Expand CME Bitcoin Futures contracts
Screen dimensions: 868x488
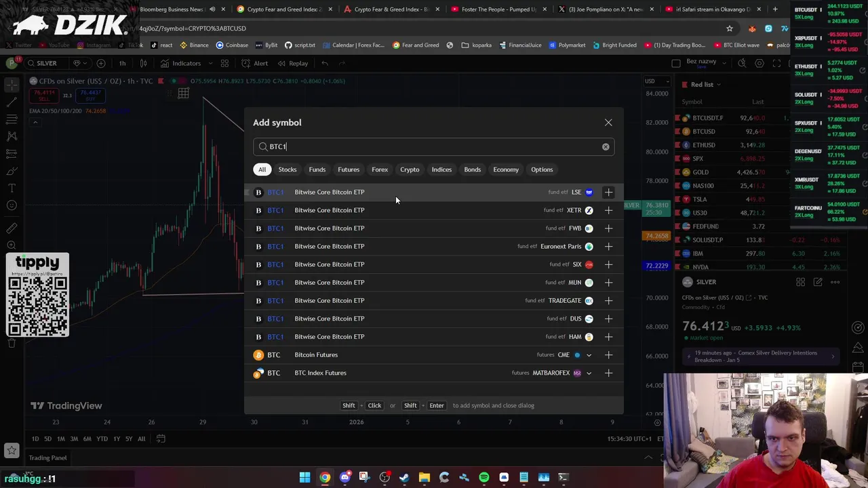point(589,355)
